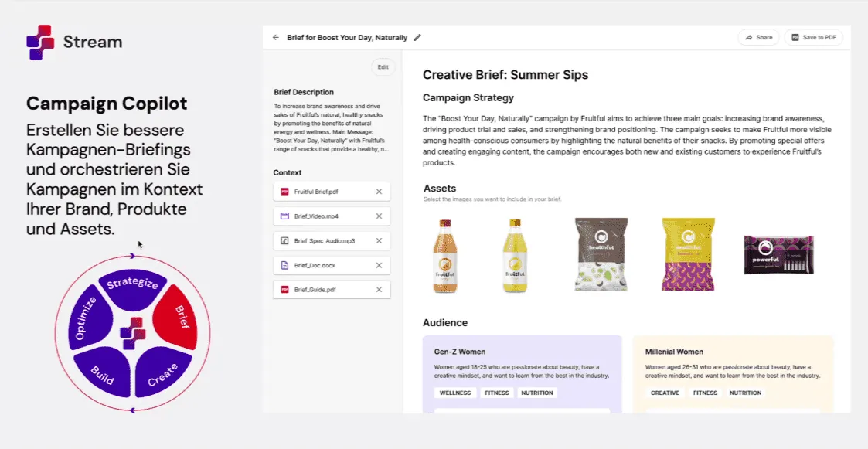Remove Brief_Video.mp4 from context

click(x=379, y=216)
